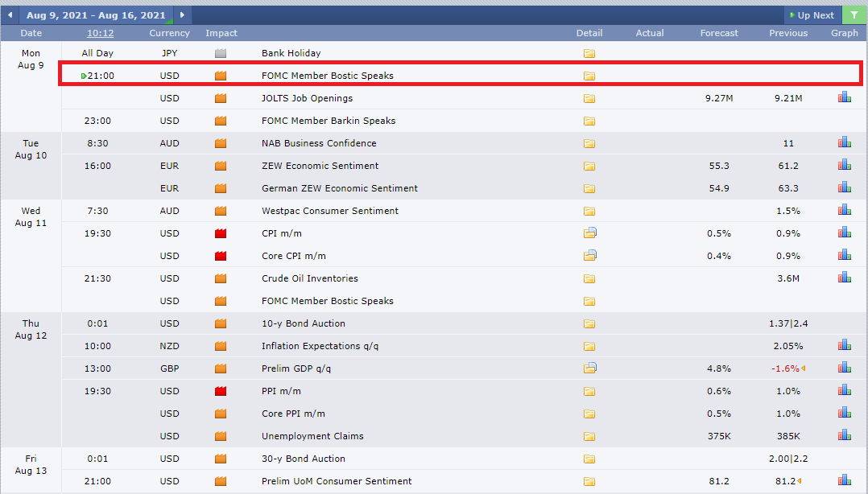Click the 375K forecast value
This screenshot has height=494, width=868.
(x=719, y=436)
